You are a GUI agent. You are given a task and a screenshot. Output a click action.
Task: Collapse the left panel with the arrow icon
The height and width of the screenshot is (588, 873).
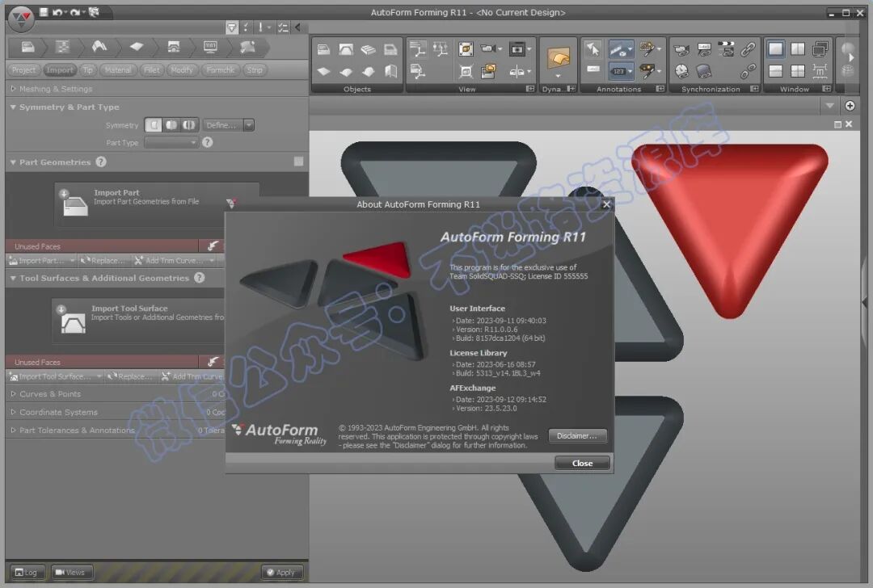(x=297, y=27)
